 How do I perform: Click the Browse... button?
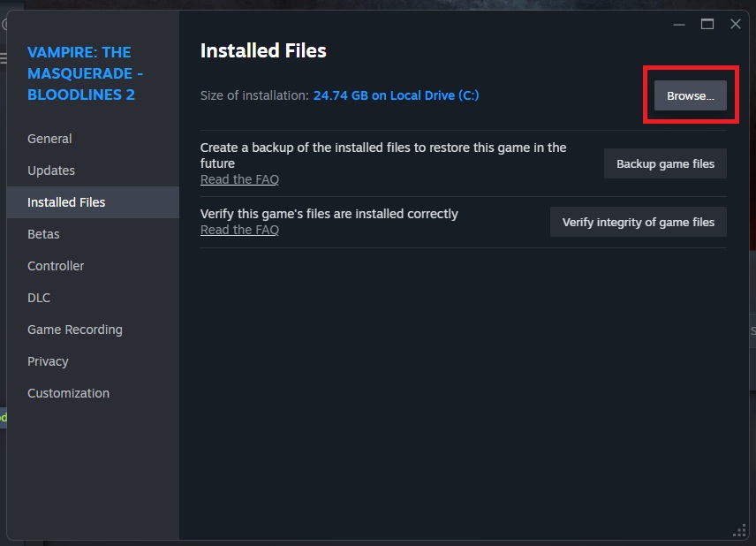690,95
